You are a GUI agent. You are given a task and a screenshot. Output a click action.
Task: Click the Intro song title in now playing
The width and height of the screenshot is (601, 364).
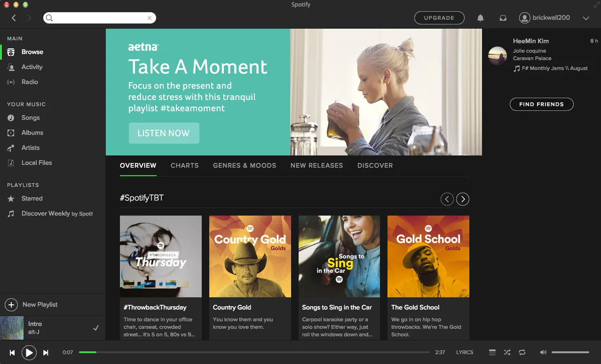(x=35, y=324)
